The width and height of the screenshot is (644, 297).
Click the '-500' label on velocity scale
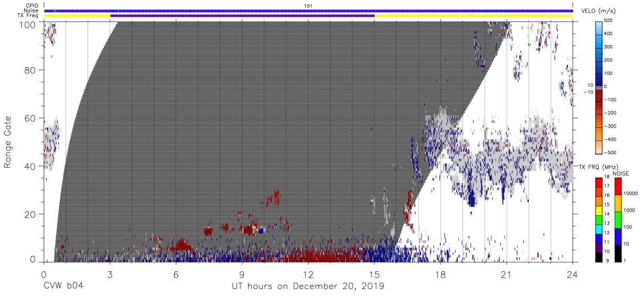coord(611,152)
